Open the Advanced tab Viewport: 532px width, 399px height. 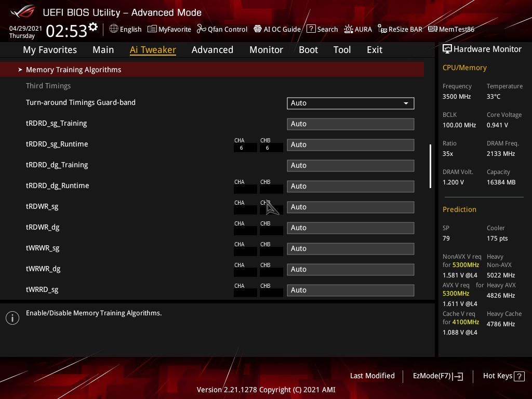tap(212, 50)
